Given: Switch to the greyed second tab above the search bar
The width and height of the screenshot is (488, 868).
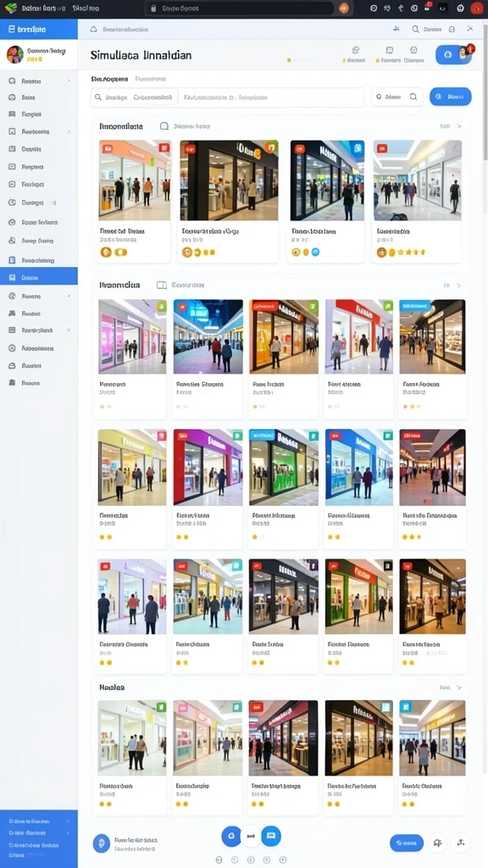Looking at the screenshot, I should click(x=151, y=79).
